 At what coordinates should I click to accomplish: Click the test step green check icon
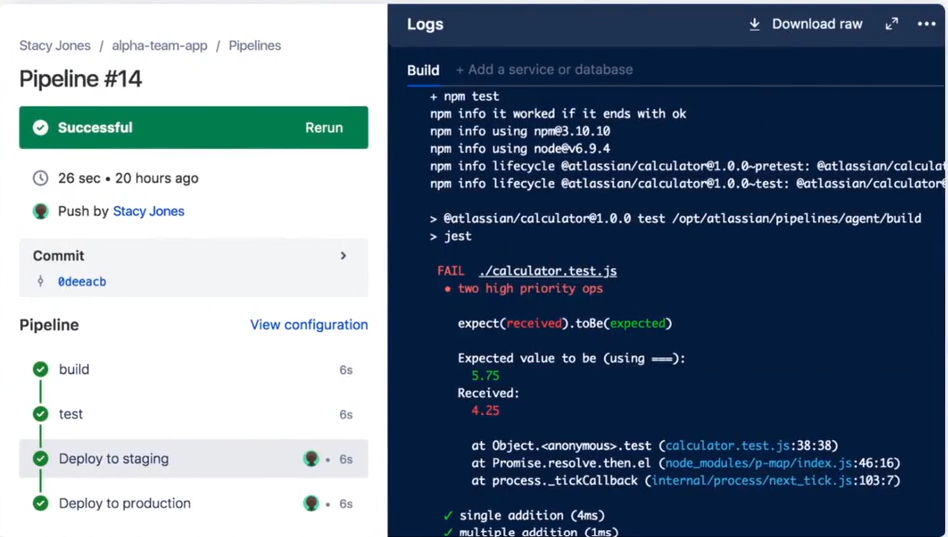tap(41, 414)
